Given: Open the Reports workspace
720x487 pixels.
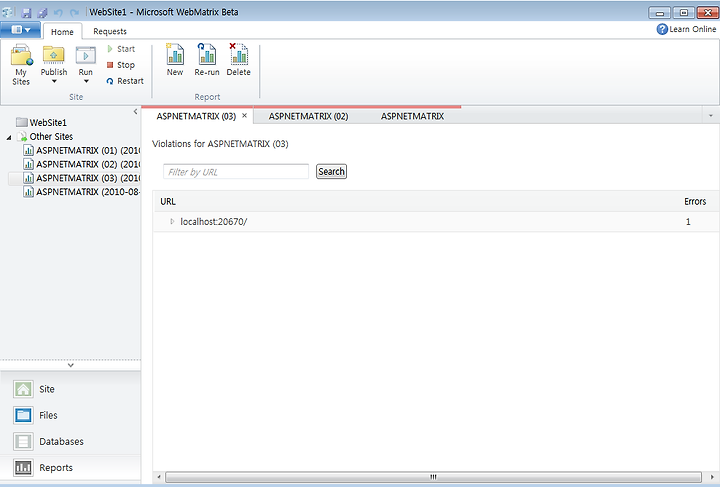Looking at the screenshot, I should [x=70, y=468].
